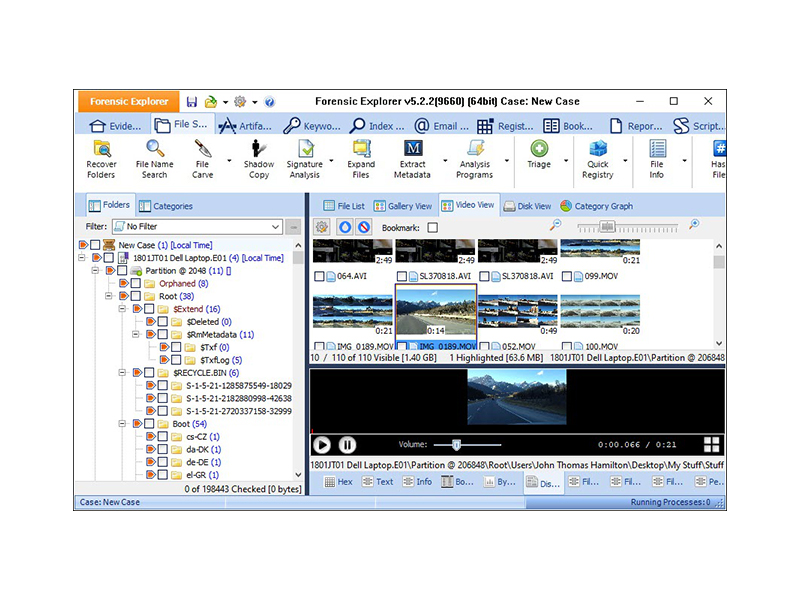Toggle the Bookmark checkbox
This screenshot has height=600, width=800.
[433, 228]
